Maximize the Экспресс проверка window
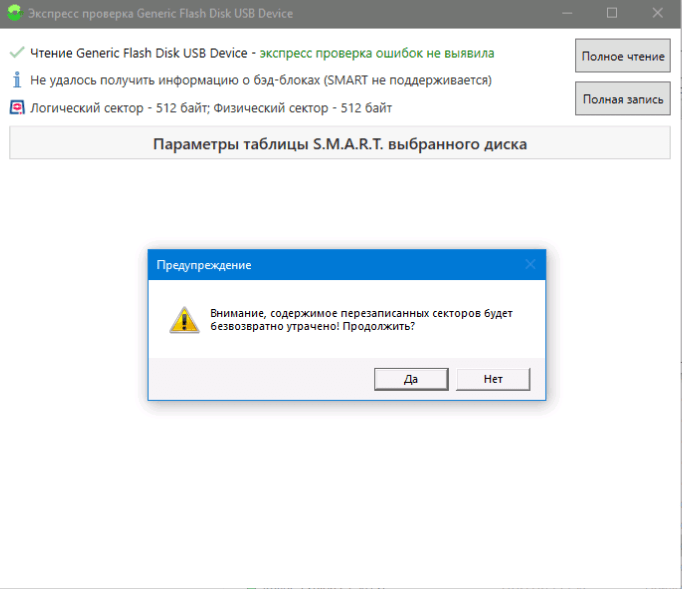Screen dimensions: 682x589 click(x=612, y=13)
